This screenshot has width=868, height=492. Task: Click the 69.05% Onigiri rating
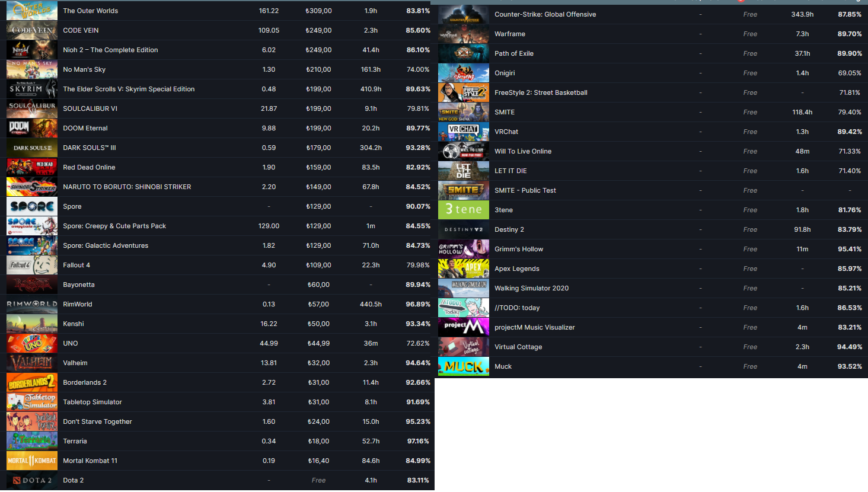pos(850,73)
